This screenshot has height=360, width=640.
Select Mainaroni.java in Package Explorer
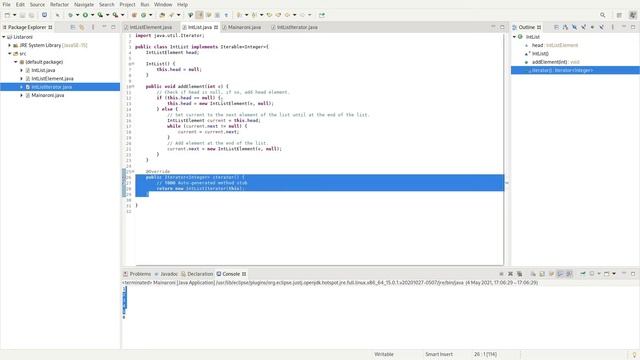point(47,95)
